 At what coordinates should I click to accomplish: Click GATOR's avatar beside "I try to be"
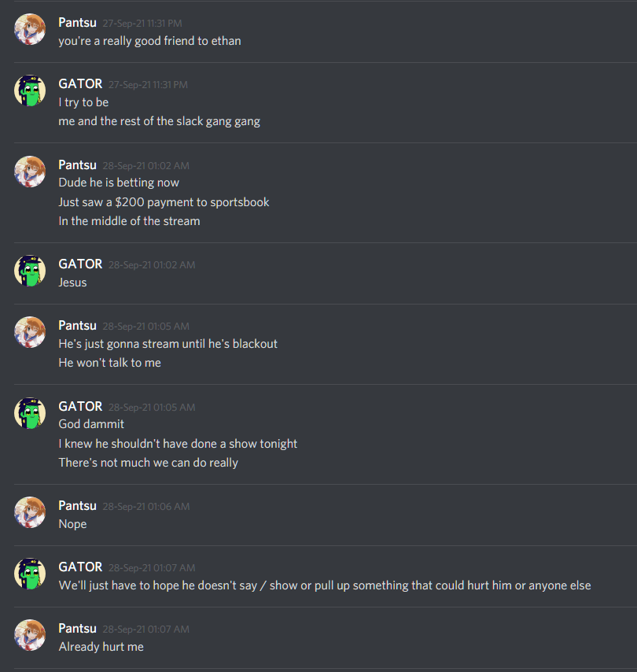pyautogui.click(x=30, y=90)
